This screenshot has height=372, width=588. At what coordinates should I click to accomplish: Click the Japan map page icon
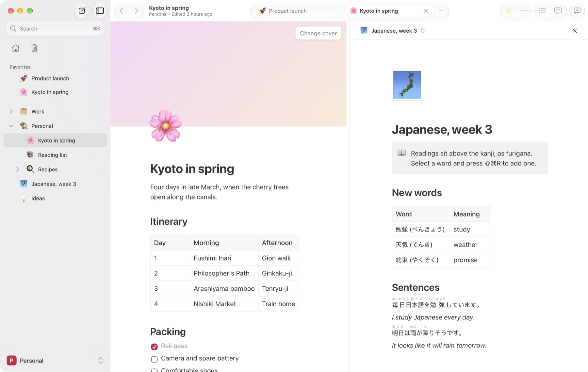[x=407, y=85]
